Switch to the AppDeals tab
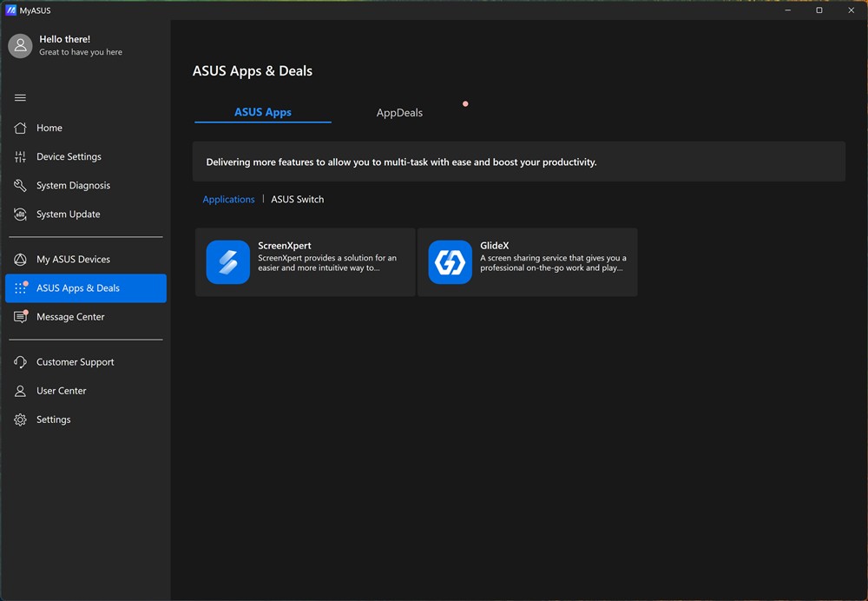The width and height of the screenshot is (868, 601). click(x=399, y=113)
